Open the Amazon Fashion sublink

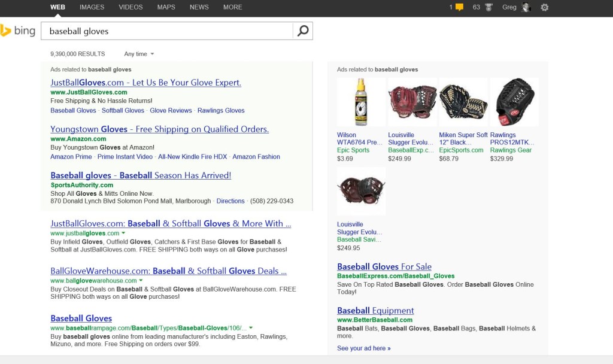point(256,156)
